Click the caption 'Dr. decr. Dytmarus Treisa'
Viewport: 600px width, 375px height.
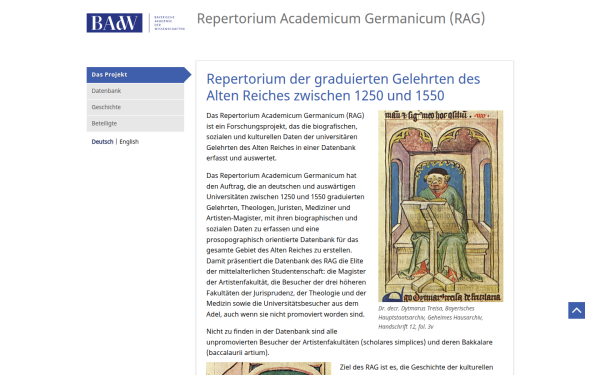click(430, 318)
